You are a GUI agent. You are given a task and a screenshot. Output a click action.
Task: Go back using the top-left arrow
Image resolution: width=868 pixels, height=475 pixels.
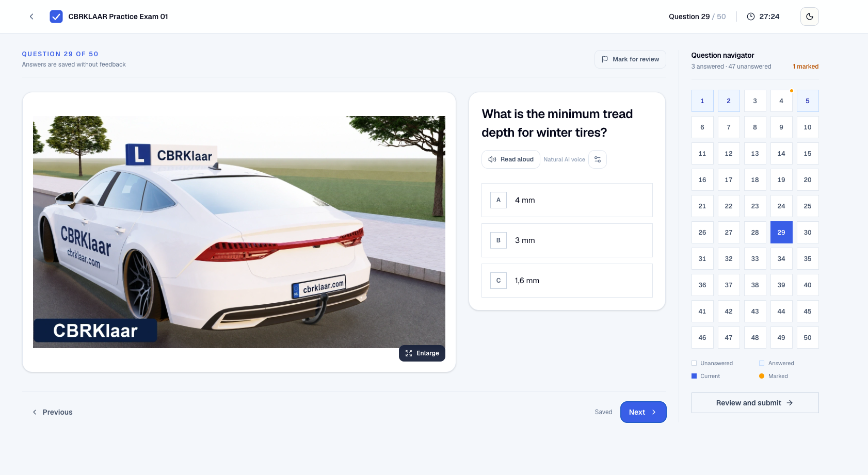[31, 17]
